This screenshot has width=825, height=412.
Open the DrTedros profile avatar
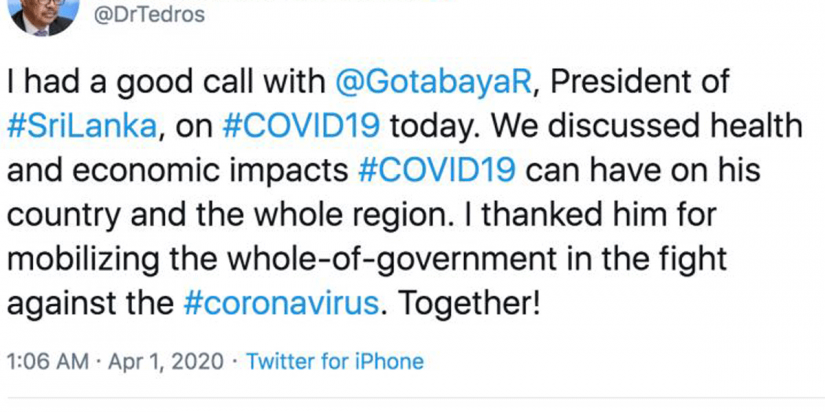tap(42, 15)
